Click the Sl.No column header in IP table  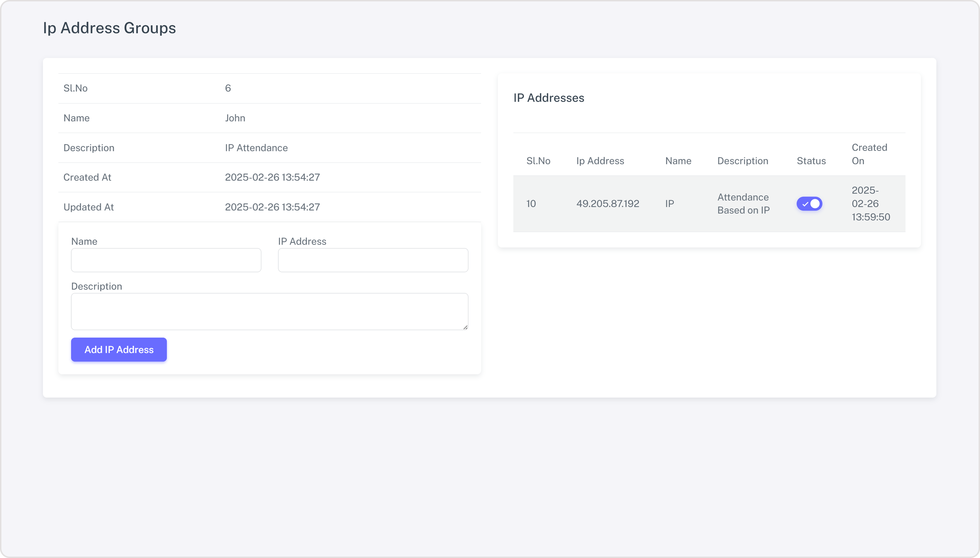(x=538, y=161)
